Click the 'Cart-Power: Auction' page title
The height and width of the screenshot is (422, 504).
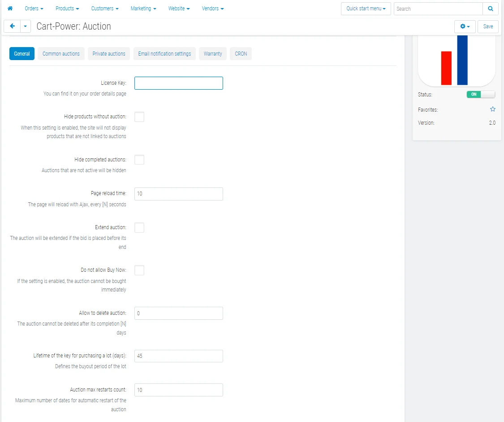(x=73, y=26)
